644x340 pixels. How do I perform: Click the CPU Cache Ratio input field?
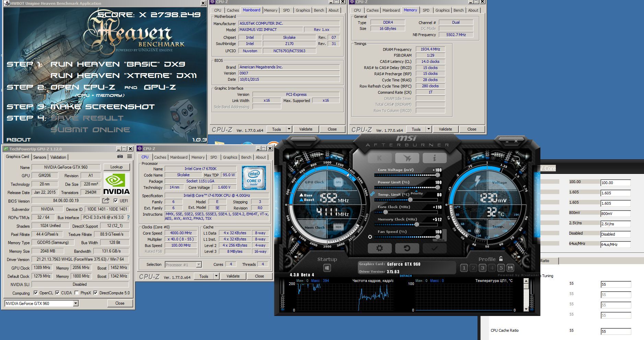tap(616, 331)
